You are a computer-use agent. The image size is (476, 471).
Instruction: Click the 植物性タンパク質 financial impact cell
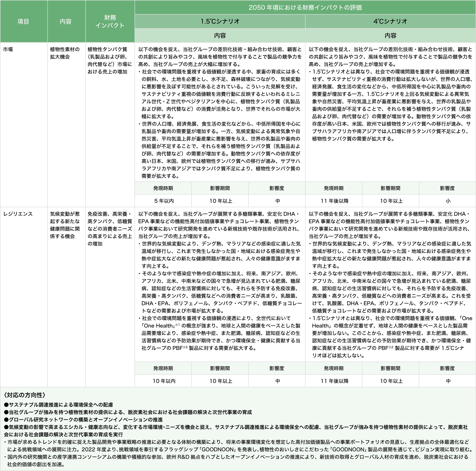click(110, 61)
